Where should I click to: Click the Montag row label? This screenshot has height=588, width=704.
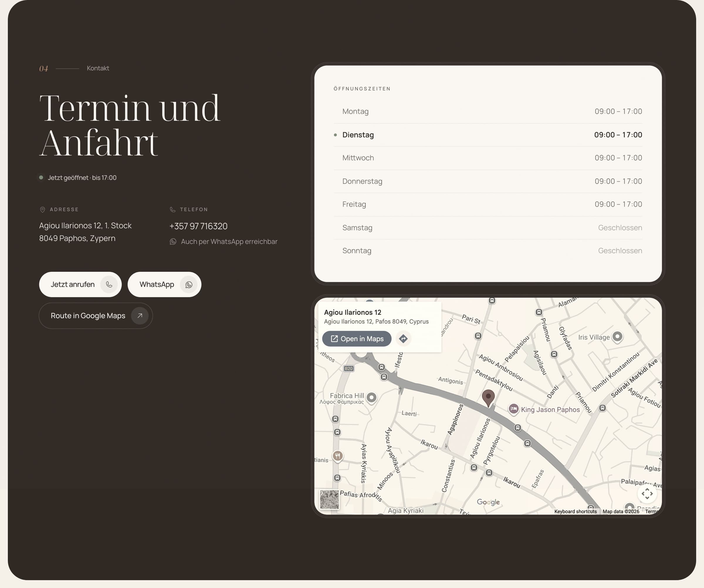(355, 111)
